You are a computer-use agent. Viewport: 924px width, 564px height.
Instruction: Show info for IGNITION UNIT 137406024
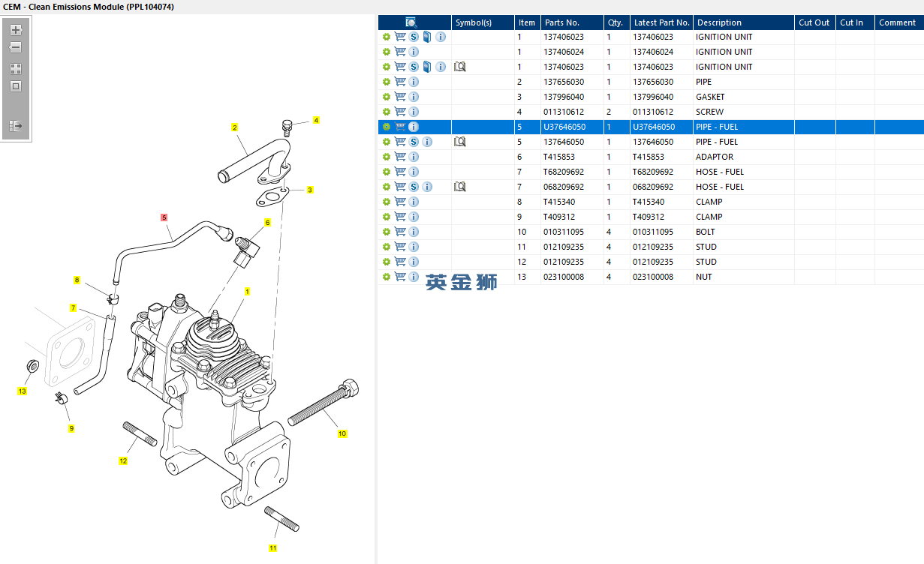tap(414, 52)
